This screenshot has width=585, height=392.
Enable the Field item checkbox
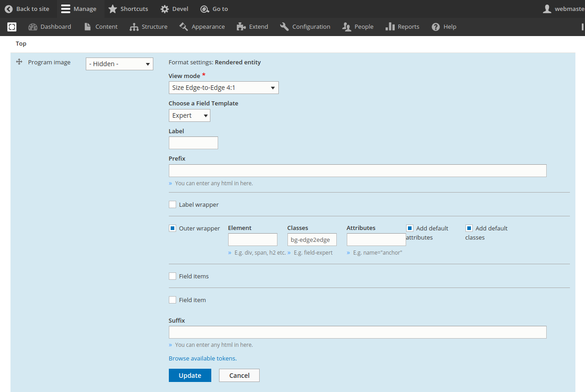click(x=172, y=300)
